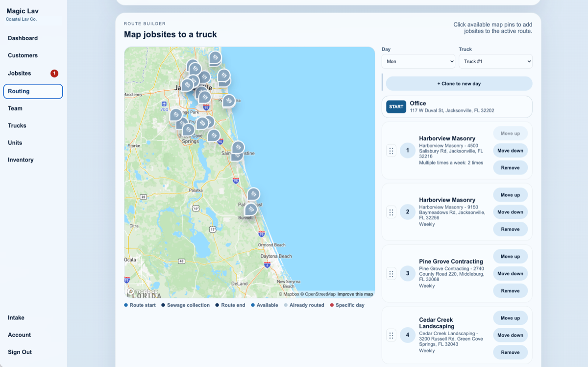Click the Clone to new day button
This screenshot has height=367, width=588.
(x=459, y=83)
